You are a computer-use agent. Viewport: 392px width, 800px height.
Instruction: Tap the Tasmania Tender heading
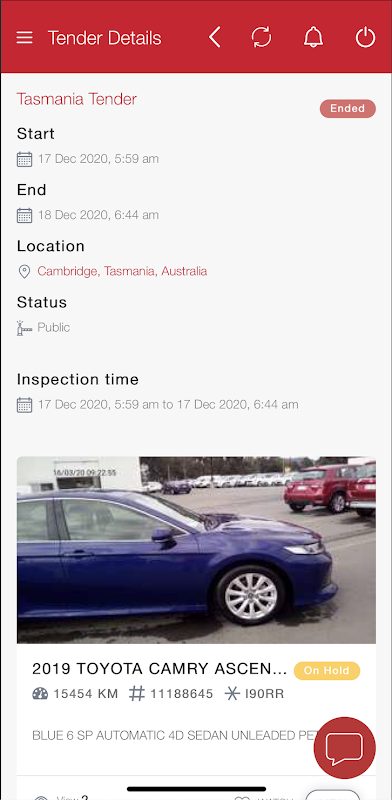tap(77, 99)
